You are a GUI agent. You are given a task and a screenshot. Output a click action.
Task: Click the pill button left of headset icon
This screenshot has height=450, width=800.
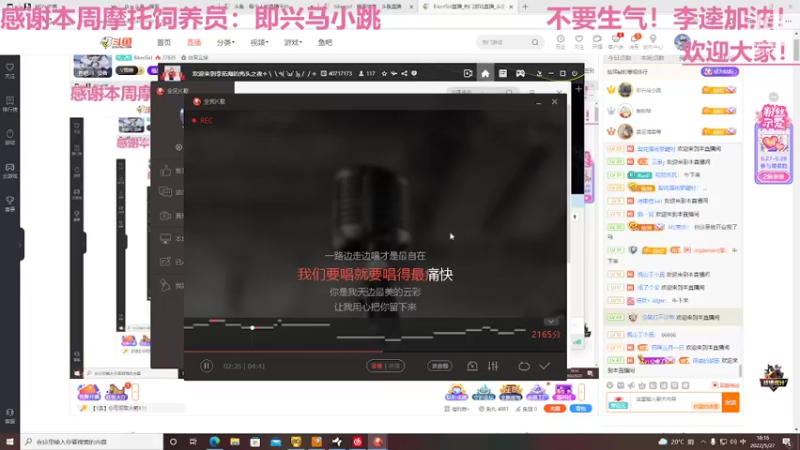(x=439, y=366)
